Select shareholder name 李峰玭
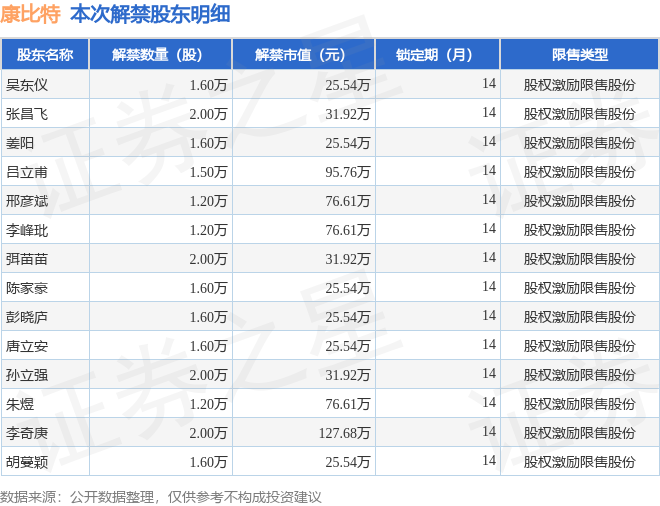This screenshot has width=660, height=506. click(27, 230)
